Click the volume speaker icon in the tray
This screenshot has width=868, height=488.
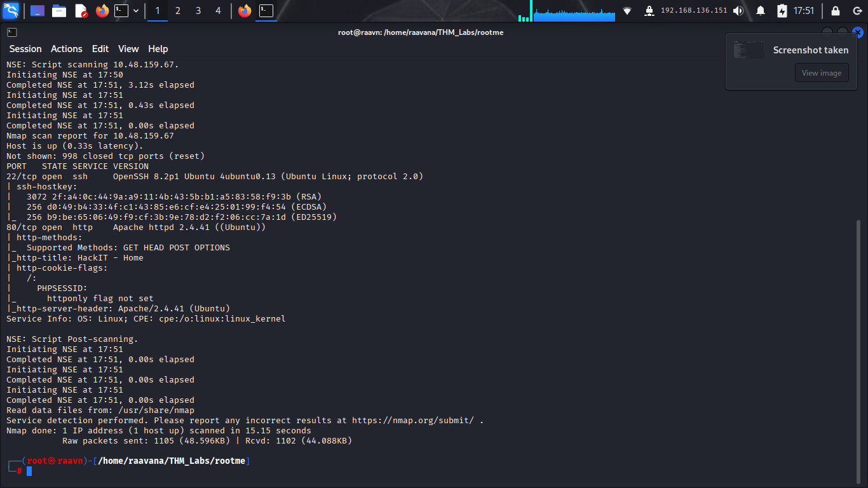(x=738, y=11)
